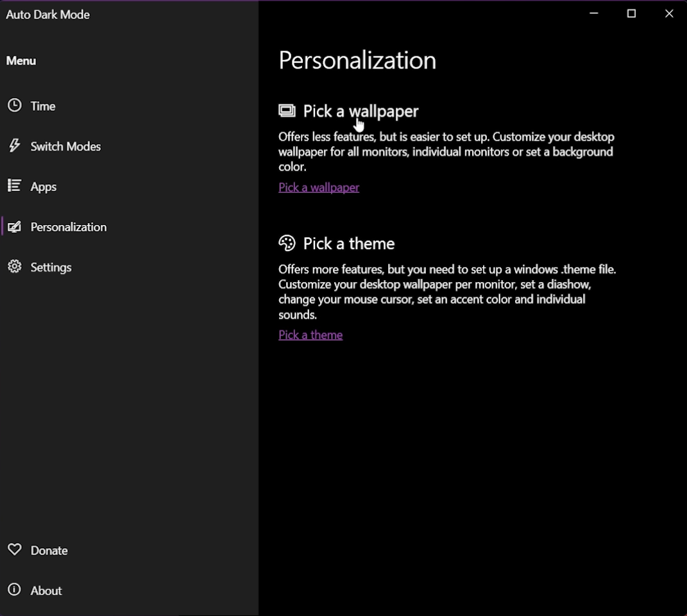Open the Settings page
Image resolution: width=687 pixels, height=616 pixels.
pyautogui.click(x=51, y=267)
